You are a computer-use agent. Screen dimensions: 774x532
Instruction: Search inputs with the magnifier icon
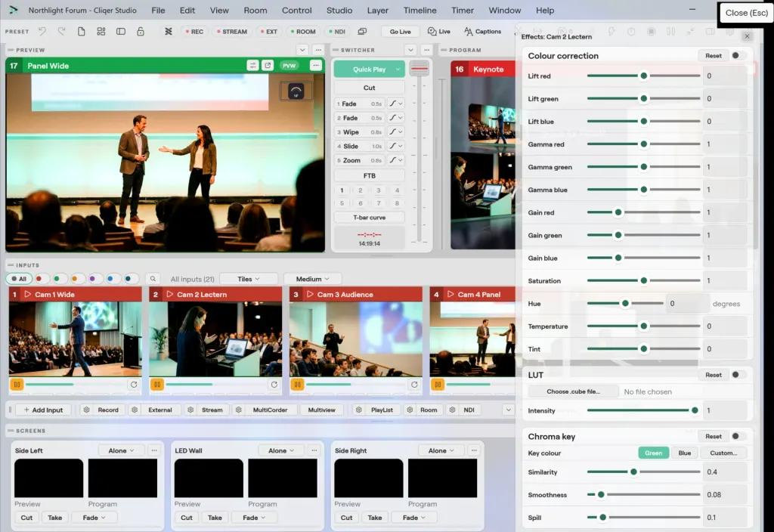tap(153, 279)
